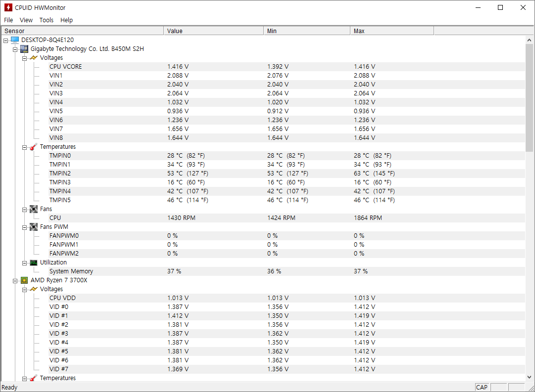Viewport: 535px width, 392px height.
Task: Click the 1864 RPM max fan value
Action: click(368, 218)
